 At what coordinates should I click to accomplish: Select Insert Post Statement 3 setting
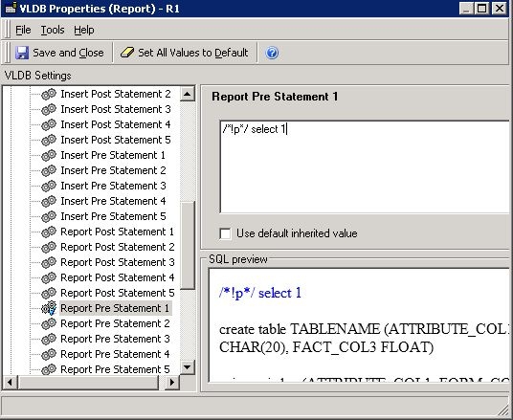click(x=116, y=110)
